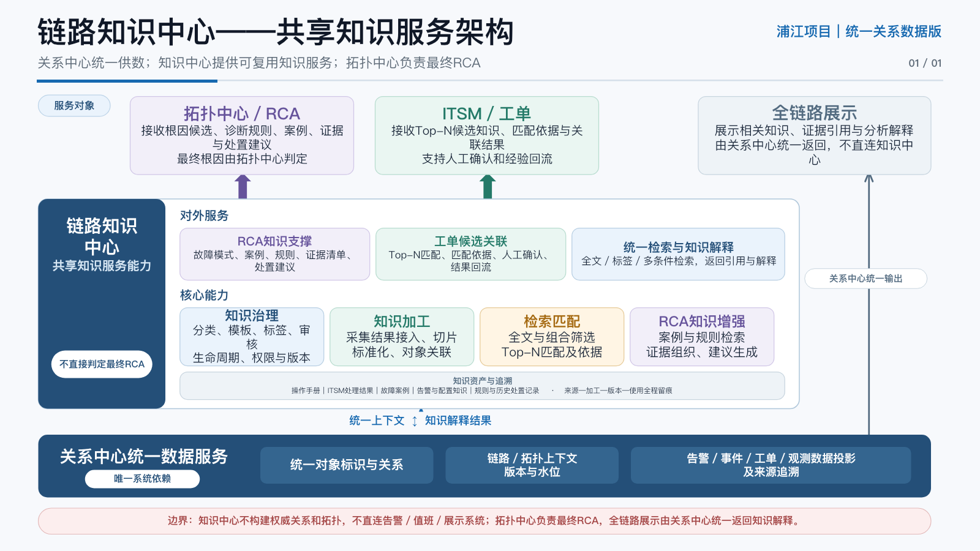Select the 全链路展示 card
The image size is (980, 551).
(x=814, y=135)
